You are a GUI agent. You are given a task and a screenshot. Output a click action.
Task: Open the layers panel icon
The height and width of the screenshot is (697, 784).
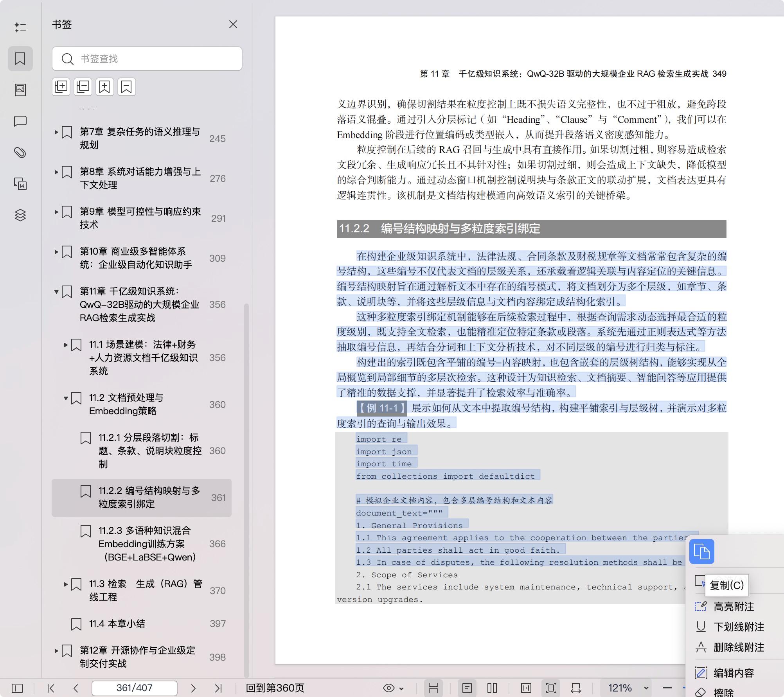20,215
